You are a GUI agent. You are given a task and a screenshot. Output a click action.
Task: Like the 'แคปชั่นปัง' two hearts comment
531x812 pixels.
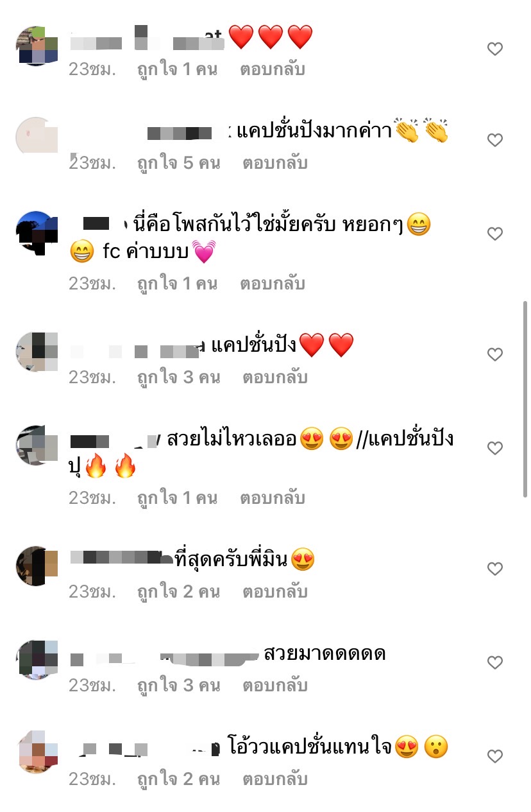pos(495,354)
